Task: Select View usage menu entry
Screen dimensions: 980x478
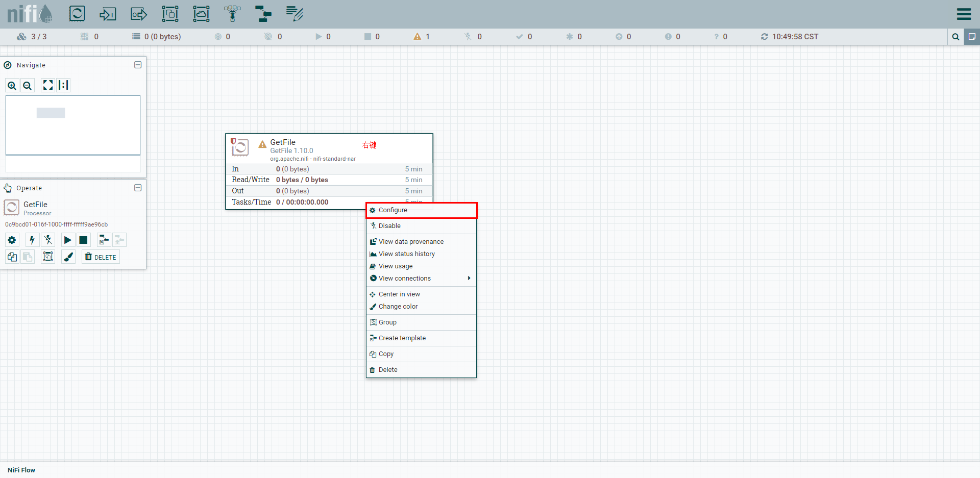Action: click(421, 266)
